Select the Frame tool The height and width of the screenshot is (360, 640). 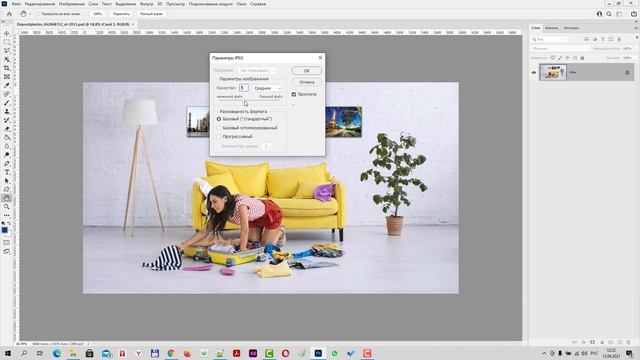point(7,77)
